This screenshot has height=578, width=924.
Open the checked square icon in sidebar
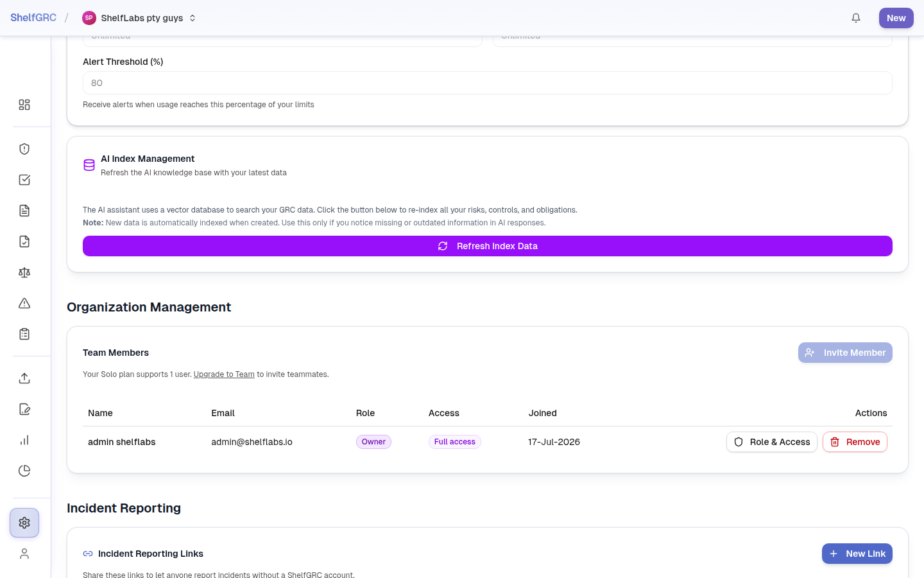point(24,180)
